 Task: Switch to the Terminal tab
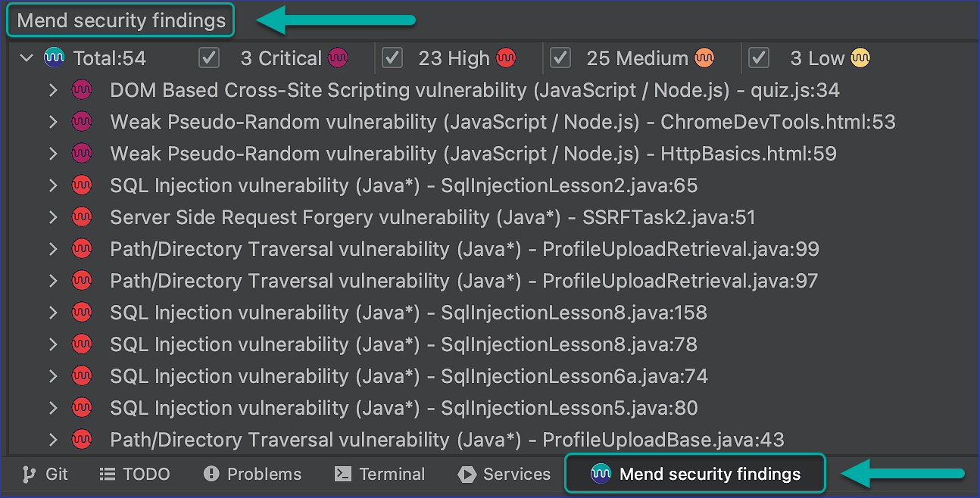tap(379, 474)
